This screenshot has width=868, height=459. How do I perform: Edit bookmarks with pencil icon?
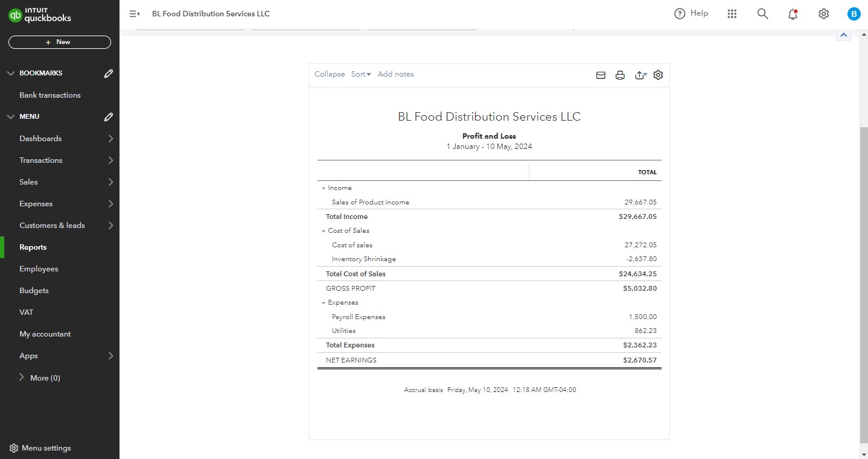(109, 74)
